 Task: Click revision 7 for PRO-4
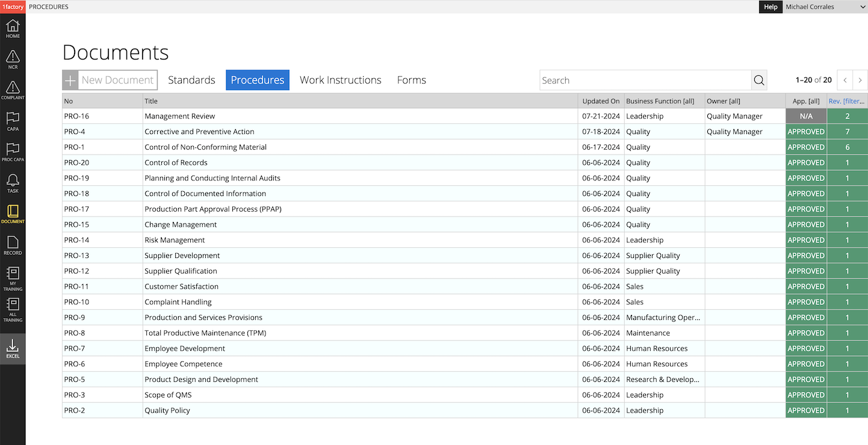tap(848, 132)
